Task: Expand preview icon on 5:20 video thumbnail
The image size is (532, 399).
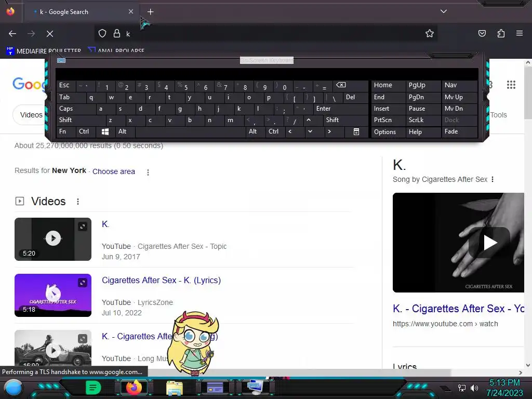Action: click(83, 227)
